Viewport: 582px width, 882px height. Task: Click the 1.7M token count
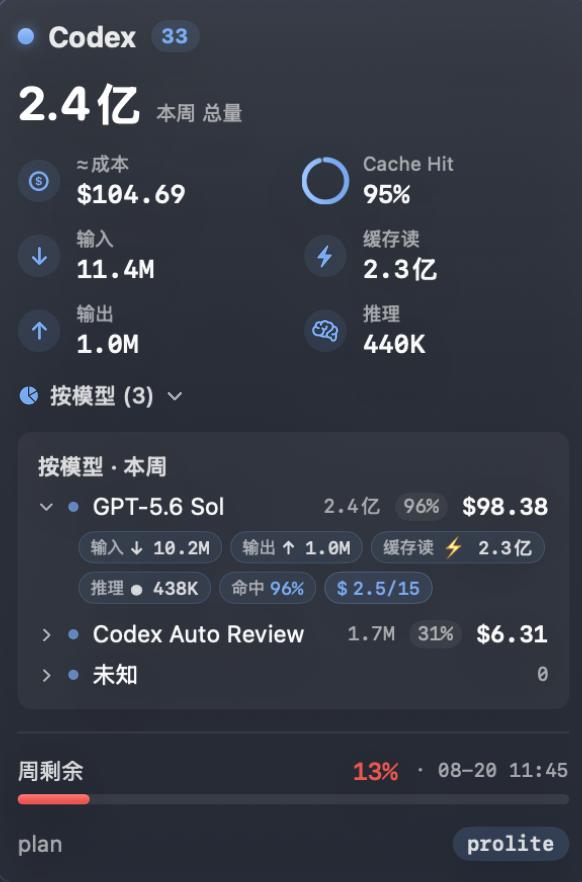point(371,634)
